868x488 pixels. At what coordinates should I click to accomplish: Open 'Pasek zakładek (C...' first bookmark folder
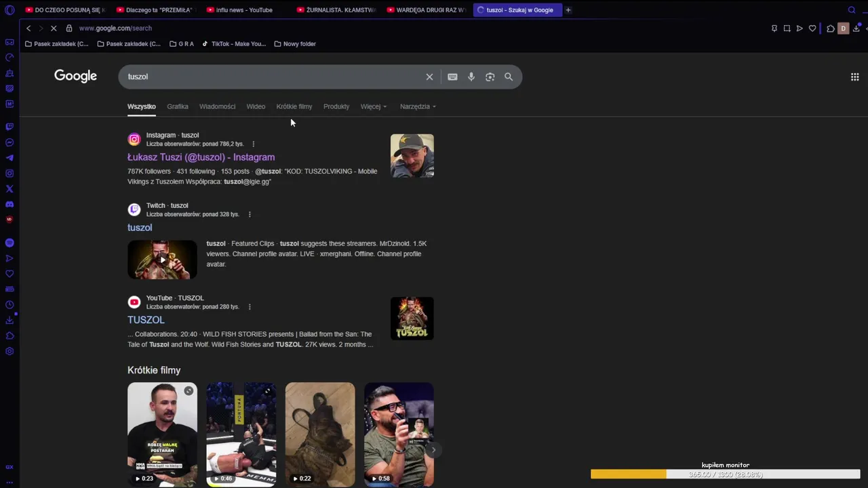click(x=56, y=44)
